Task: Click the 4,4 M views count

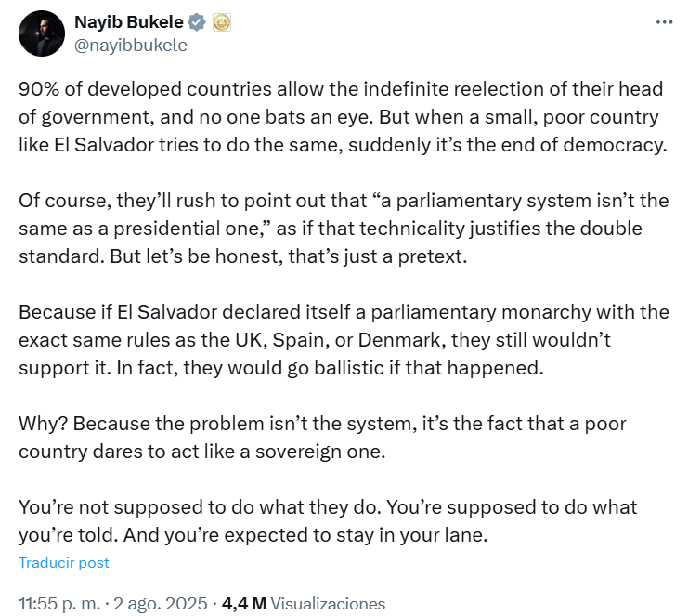Action: click(x=243, y=603)
